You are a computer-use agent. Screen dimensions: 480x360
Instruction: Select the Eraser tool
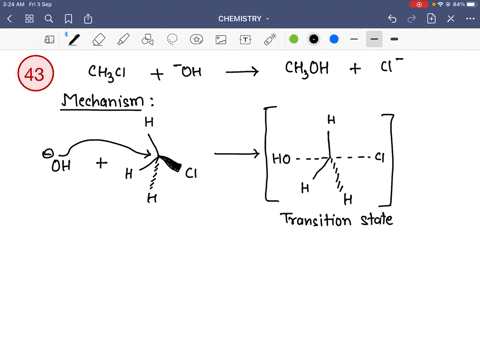(x=98, y=40)
